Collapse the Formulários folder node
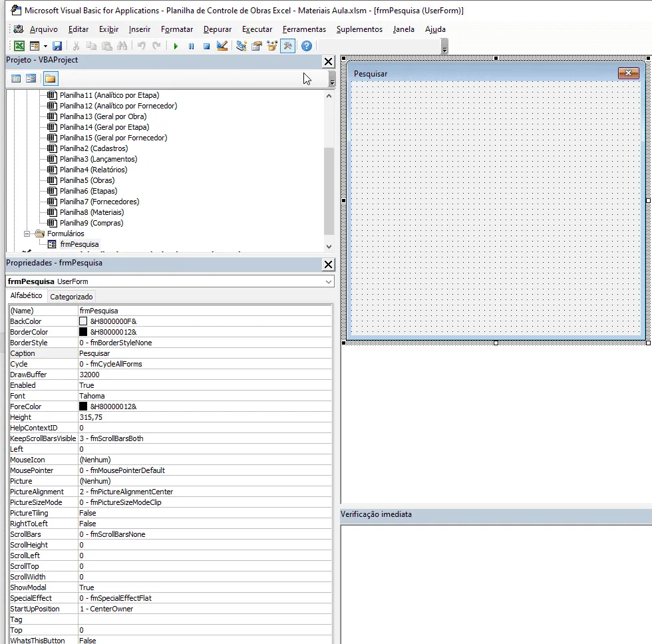Viewport: 652px width, 644px height. click(27, 234)
